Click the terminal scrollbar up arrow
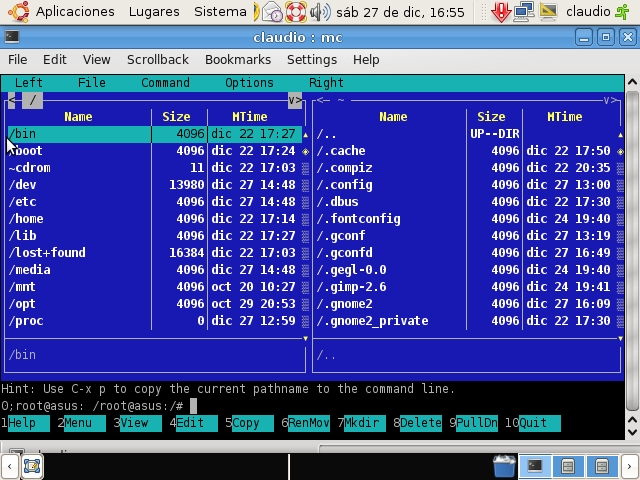This screenshot has height=480, width=640. (632, 82)
